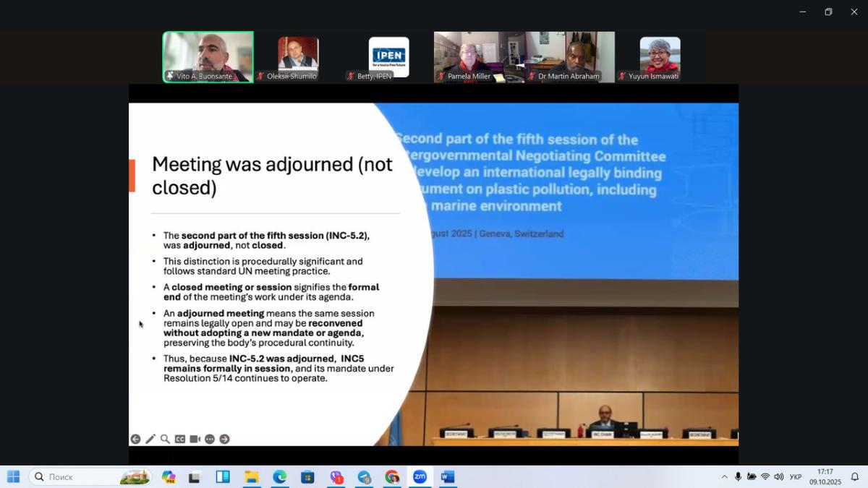Select Vito A. Buonsante's video tile
Screen dimensions: 868x488
coord(208,57)
